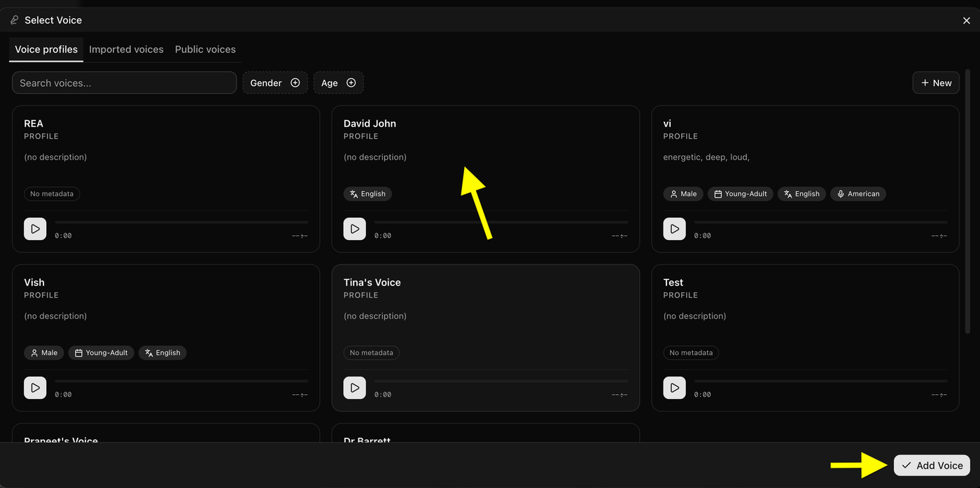980x488 pixels.
Task: Click the Search voices input field
Action: [125, 83]
